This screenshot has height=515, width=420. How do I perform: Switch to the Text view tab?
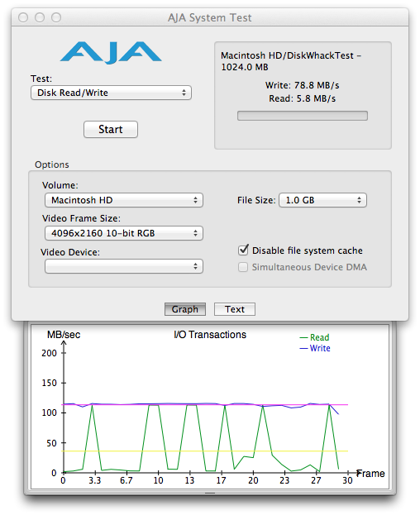pos(235,309)
